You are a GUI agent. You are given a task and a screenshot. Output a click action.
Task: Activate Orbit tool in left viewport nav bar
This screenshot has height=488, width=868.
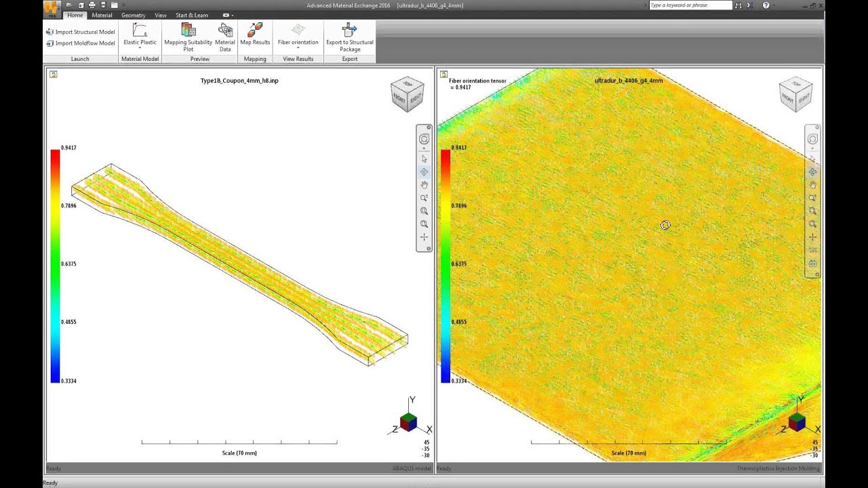coord(424,172)
